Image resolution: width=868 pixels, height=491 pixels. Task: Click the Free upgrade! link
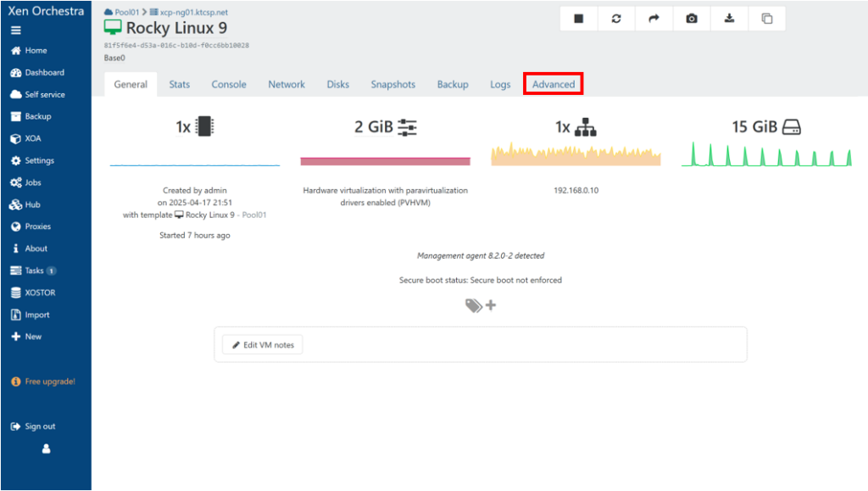[x=49, y=382]
